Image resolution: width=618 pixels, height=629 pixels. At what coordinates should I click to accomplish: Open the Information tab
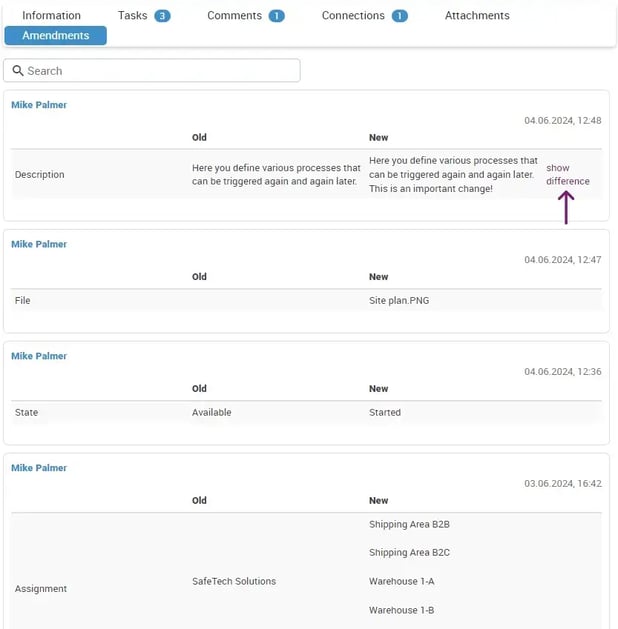pyautogui.click(x=51, y=16)
